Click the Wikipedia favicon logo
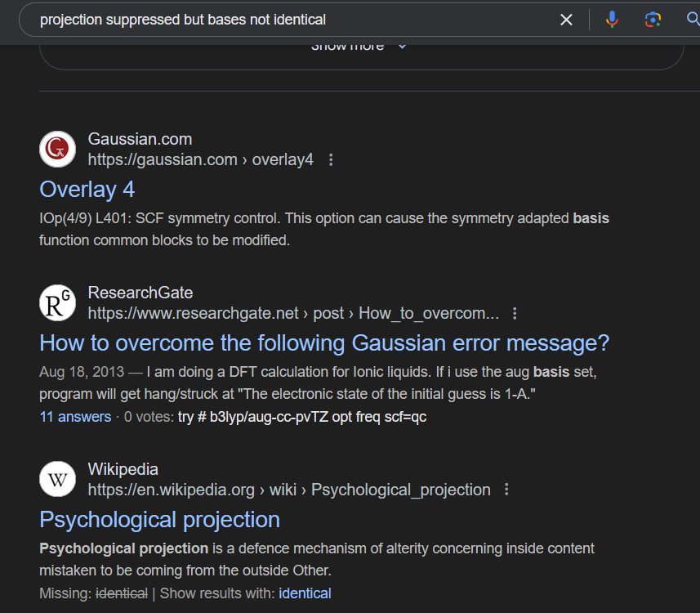Viewport: 700px width, 613px height. (x=57, y=479)
